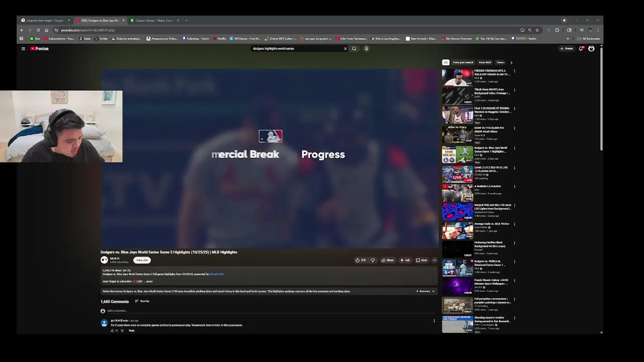Open YouTube notifications bell
Image resolution: width=644 pixels, height=362 pixels.
581,49
